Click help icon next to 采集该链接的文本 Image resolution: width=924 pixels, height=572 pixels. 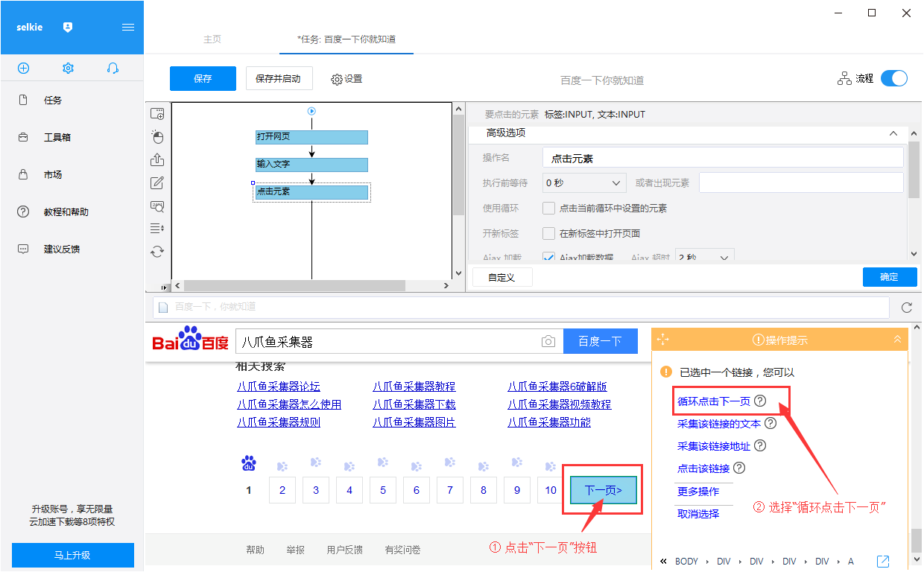tap(770, 423)
